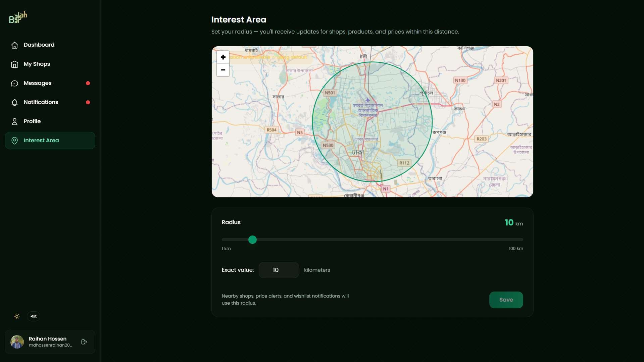Click the radius slider handle
This screenshot has width=644, height=362.
coord(252,240)
